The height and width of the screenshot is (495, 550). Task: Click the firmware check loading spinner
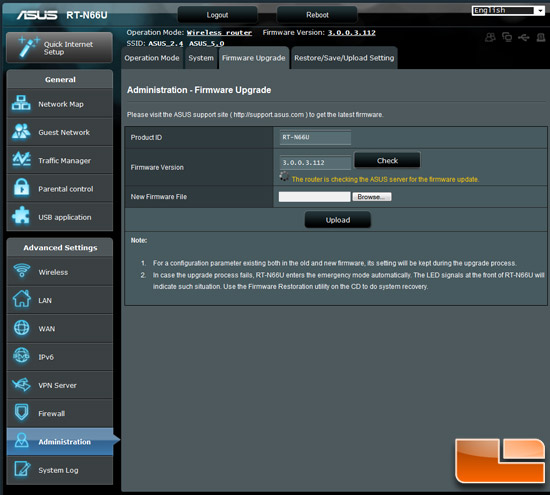(x=284, y=176)
